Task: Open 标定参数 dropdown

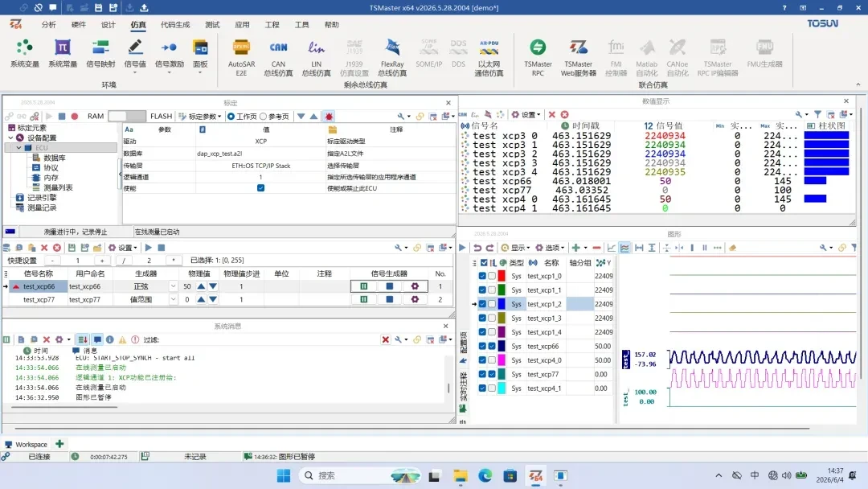Action: [x=200, y=117]
